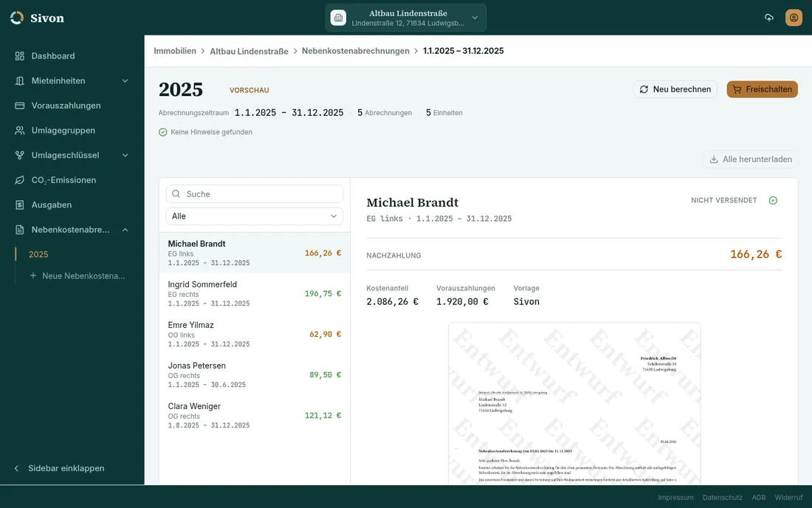
Task: Click the plus icon for Neue Nebenkostenabrechnung
Action: point(33,275)
